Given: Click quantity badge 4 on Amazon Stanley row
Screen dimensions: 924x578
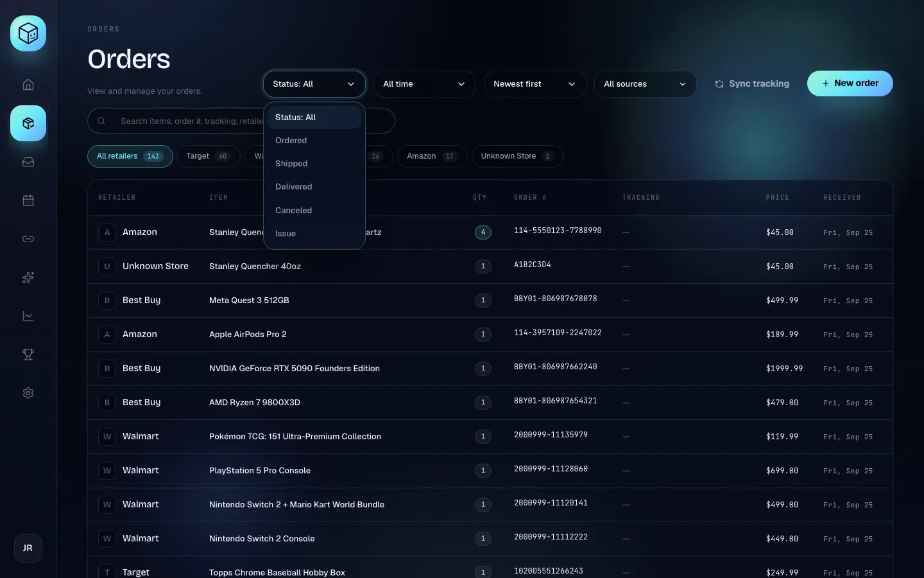Looking at the screenshot, I should [483, 232].
